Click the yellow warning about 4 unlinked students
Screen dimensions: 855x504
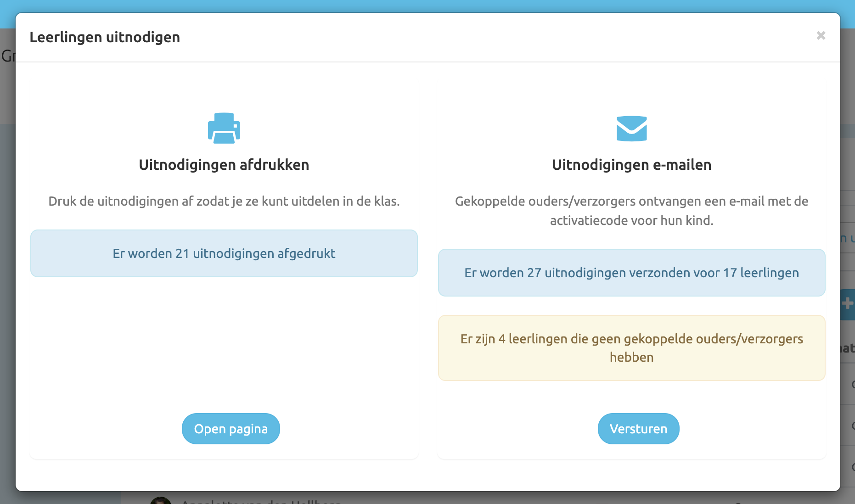pyautogui.click(x=631, y=347)
